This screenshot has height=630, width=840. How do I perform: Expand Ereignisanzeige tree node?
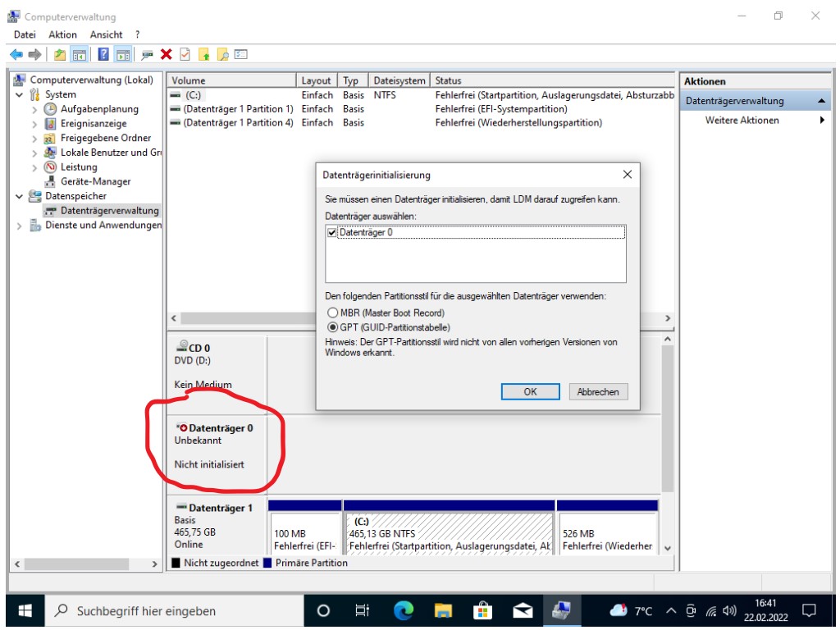click(34, 124)
